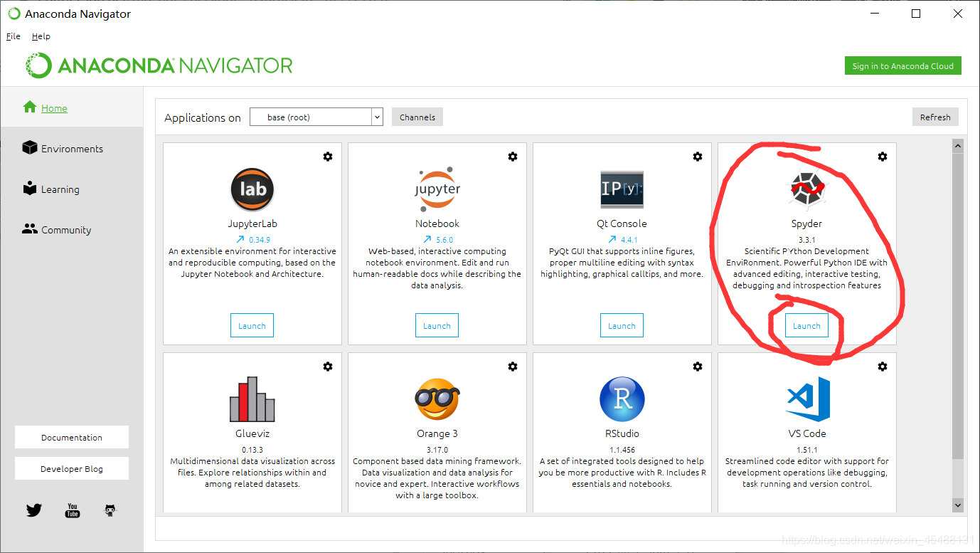The width and height of the screenshot is (980, 553).
Task: Click the Applications on label
Action: (x=203, y=117)
